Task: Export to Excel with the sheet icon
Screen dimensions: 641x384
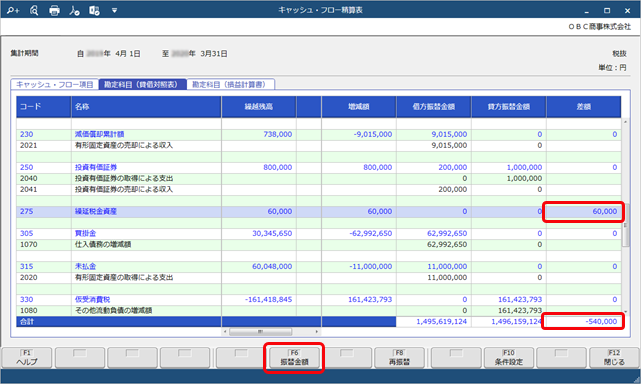Action: pos(94,11)
